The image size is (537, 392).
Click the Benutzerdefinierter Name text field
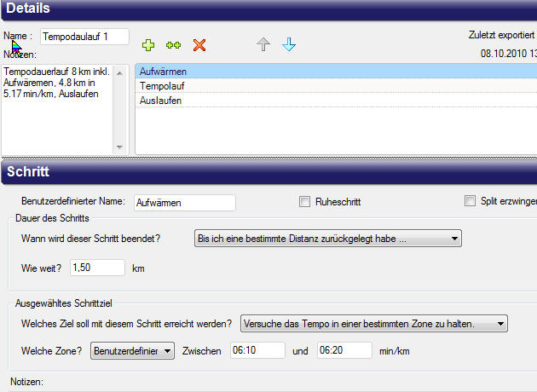(x=184, y=203)
